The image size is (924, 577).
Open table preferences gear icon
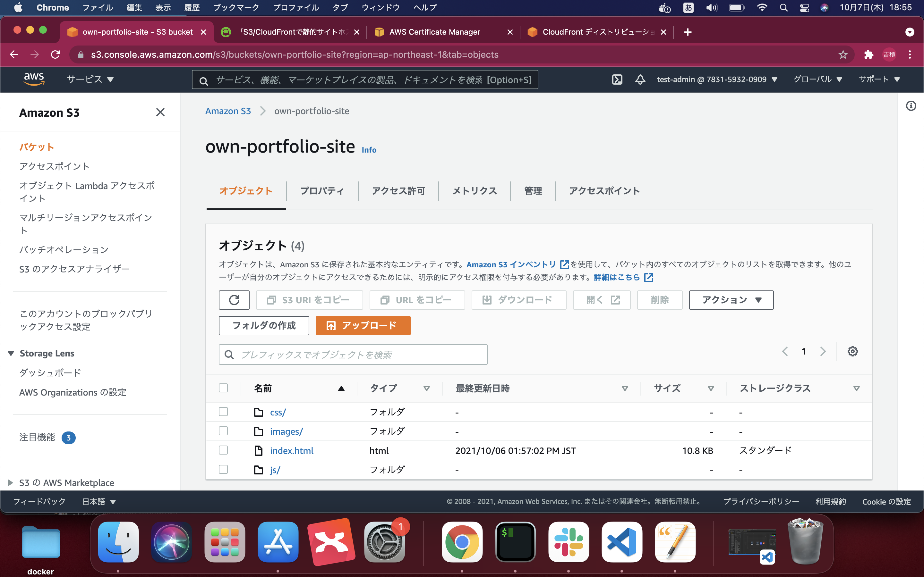(852, 351)
